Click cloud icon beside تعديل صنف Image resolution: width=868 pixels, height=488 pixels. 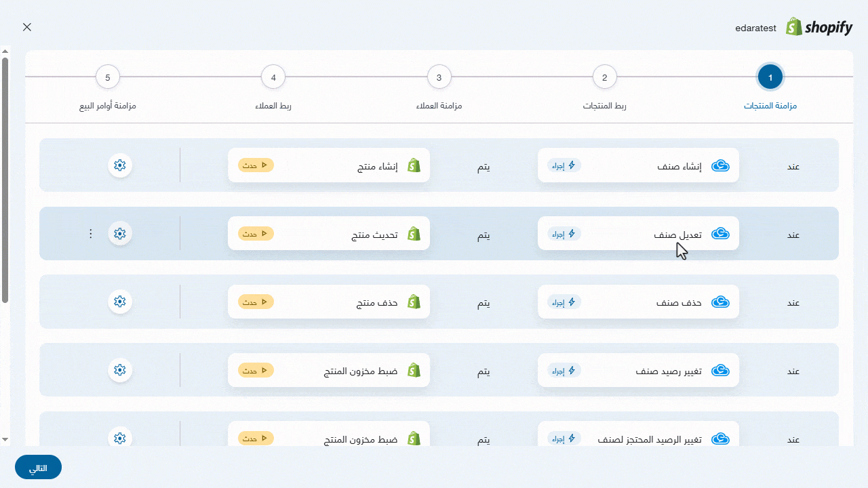coord(720,234)
